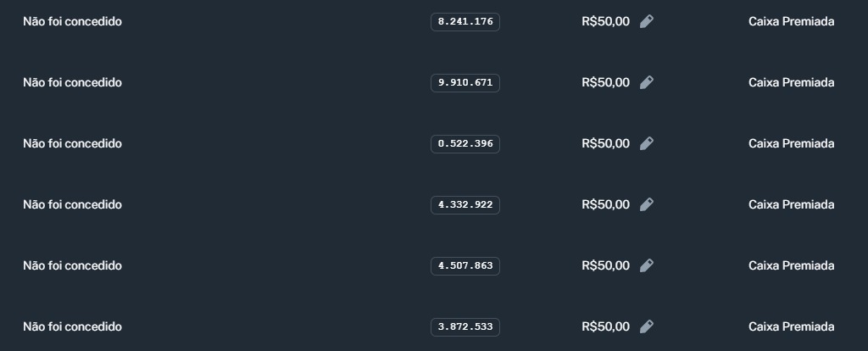Click Caixa Premiada in the 3.872.533 row

[791, 327]
